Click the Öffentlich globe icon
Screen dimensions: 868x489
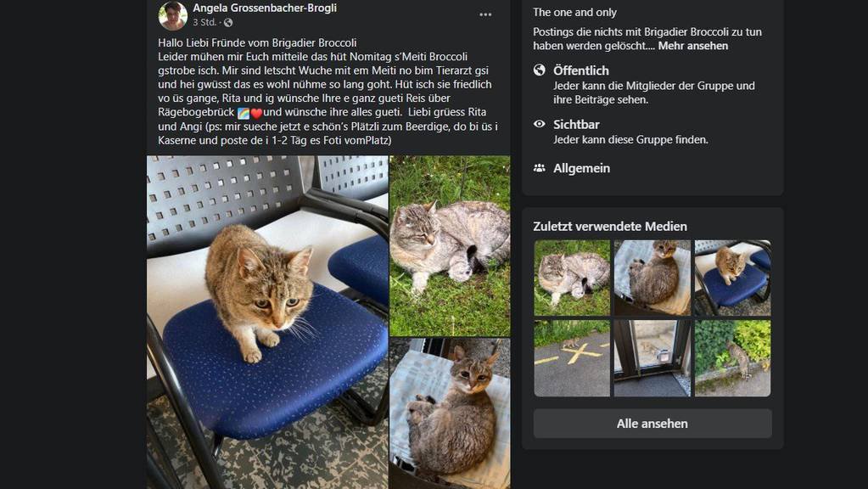(x=539, y=70)
